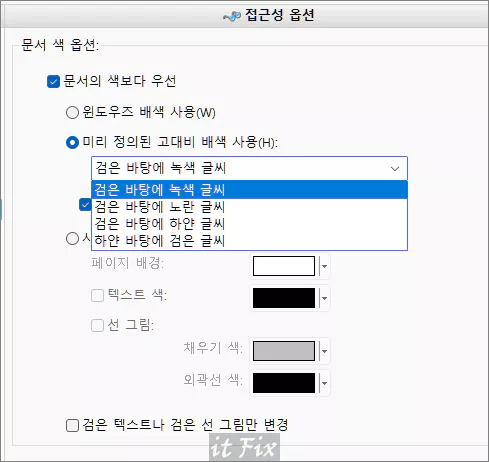Uncheck the 문서의 색보다 우선 checkbox
The width and height of the screenshot is (489, 462).
point(53,81)
